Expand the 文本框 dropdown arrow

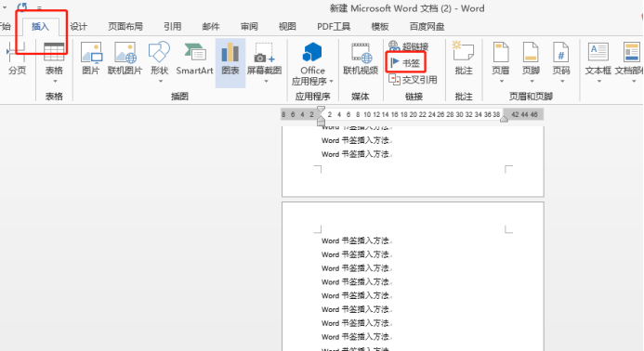[x=599, y=82]
